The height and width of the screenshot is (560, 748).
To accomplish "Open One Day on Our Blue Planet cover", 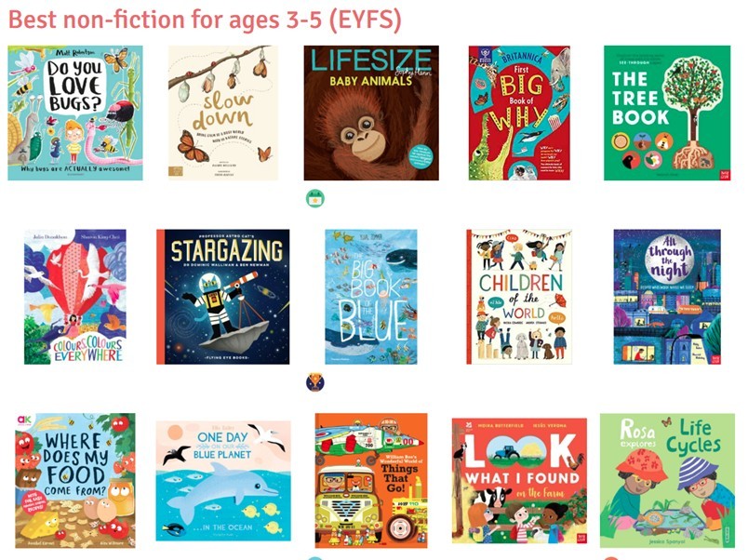I will tap(222, 481).
